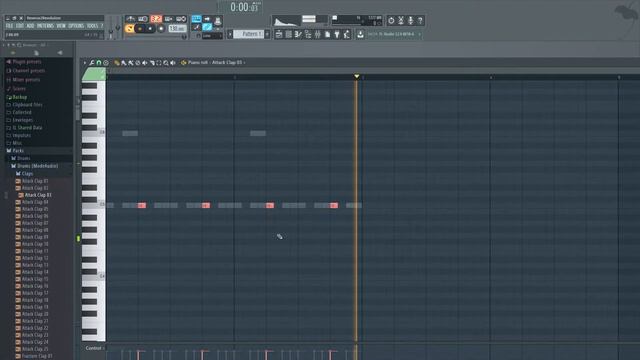Open the TOOLS menu

[x=93, y=26]
